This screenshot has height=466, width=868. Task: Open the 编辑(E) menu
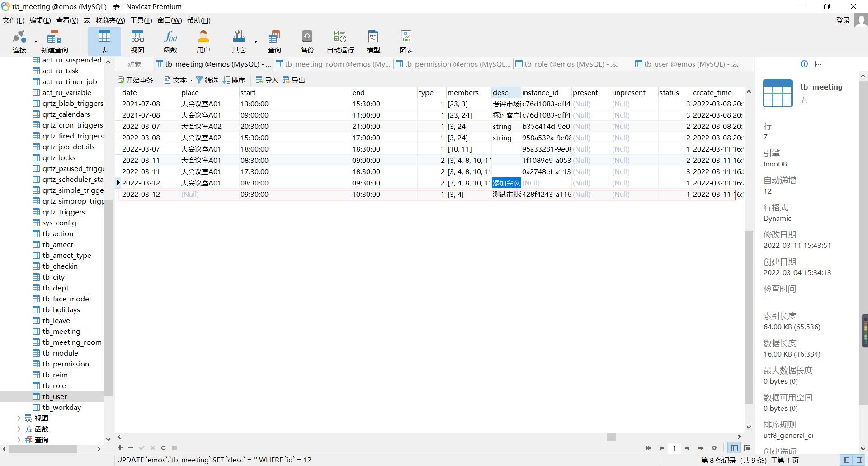(x=40, y=20)
